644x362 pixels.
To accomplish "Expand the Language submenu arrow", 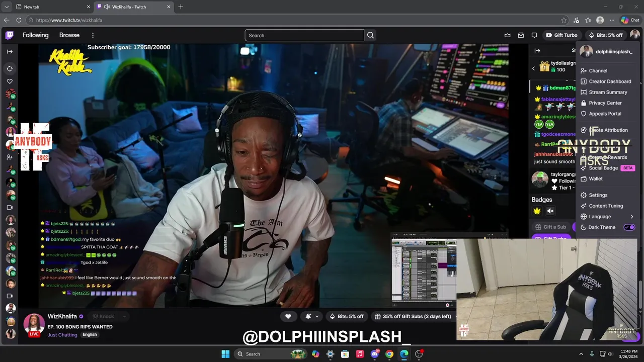I will pos(632,217).
